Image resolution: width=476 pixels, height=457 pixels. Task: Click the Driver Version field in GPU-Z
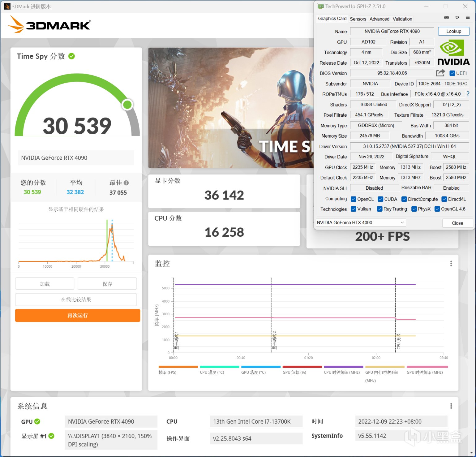[410, 146]
